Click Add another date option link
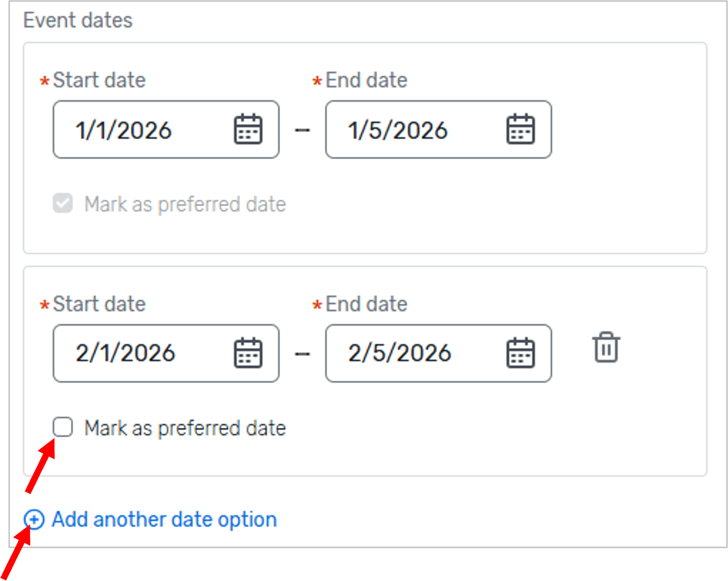The image size is (728, 581). 164,519
